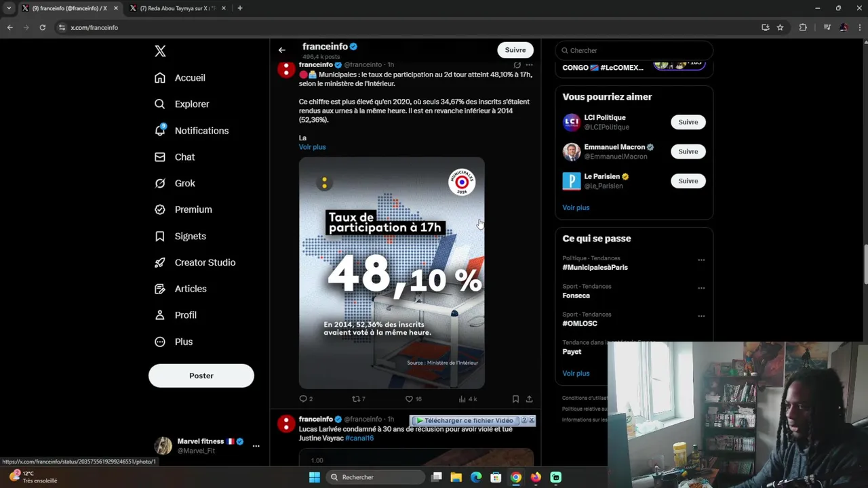Click Télécharger ce fichier Vidéo button
This screenshot has width=868, height=488.
(x=467, y=421)
